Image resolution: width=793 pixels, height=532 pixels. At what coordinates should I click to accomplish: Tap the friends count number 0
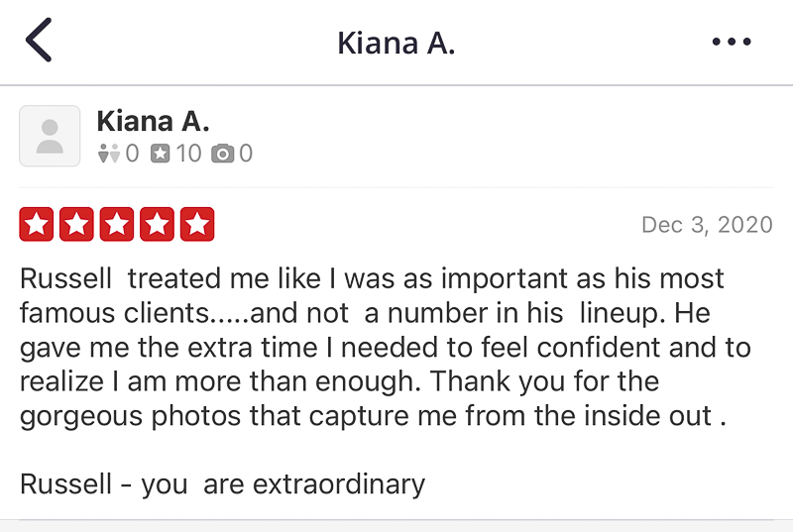[132, 154]
